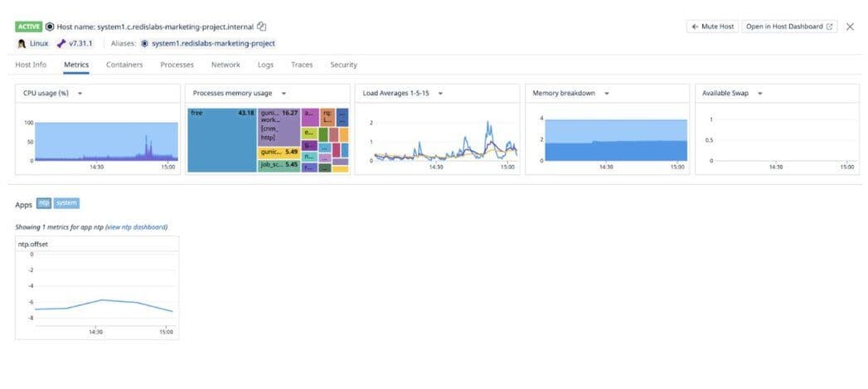
Task: Click the alias icon before system1.redislabs-marketing-project
Action: pos(145,43)
